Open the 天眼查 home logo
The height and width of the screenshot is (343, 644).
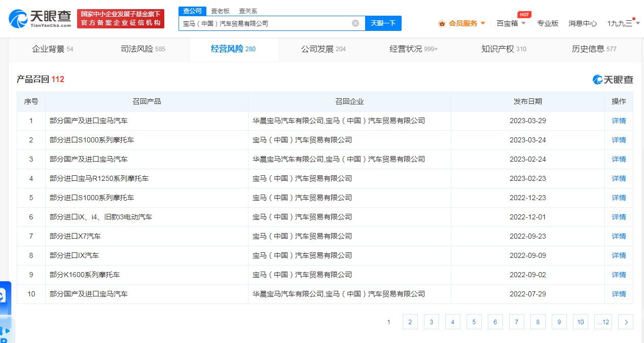pos(41,19)
